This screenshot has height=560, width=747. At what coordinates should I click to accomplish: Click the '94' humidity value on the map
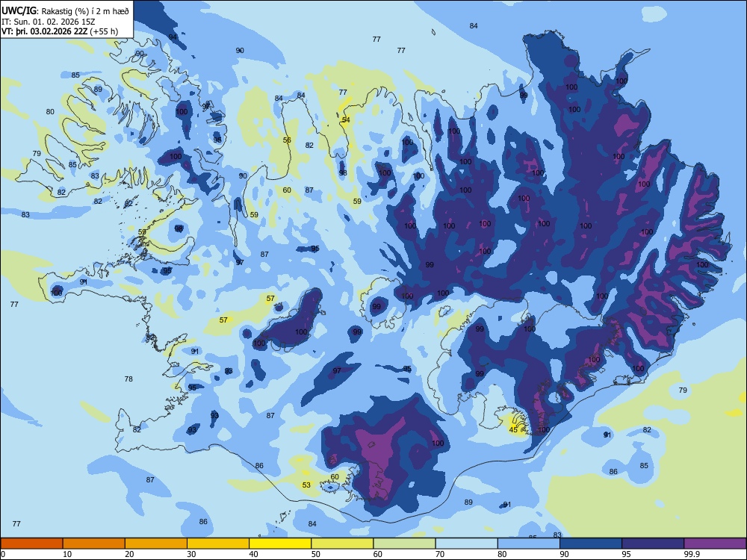tap(173, 37)
